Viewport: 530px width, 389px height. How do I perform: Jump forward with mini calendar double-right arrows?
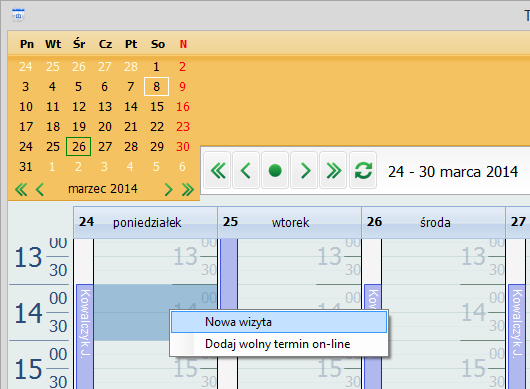[188, 190]
